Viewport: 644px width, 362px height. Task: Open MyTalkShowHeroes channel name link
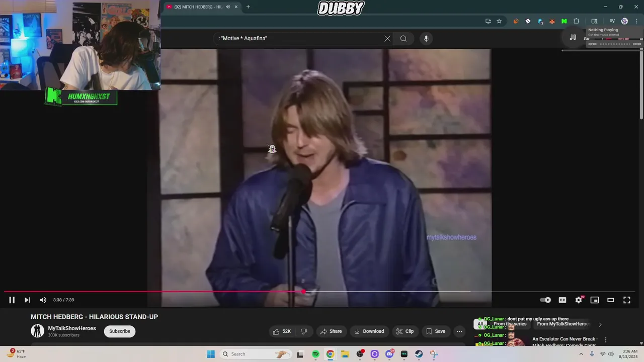point(72,328)
